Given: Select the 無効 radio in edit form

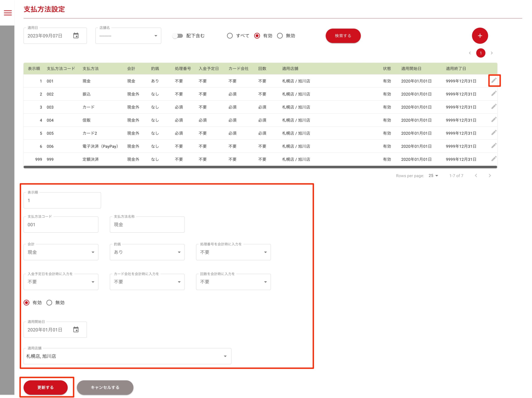Looking at the screenshot, I should tap(49, 303).
